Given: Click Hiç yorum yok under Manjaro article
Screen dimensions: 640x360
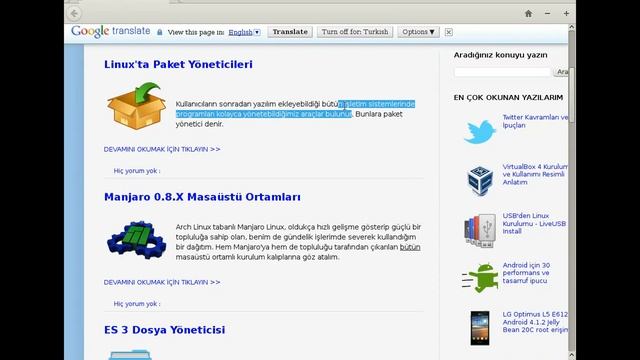Looking at the screenshot, I should [137, 304].
